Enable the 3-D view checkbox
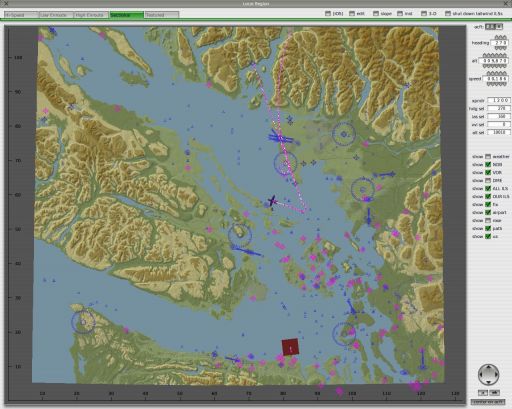The width and height of the screenshot is (512, 409). [424, 13]
